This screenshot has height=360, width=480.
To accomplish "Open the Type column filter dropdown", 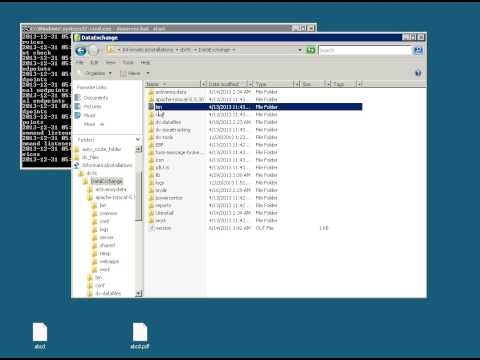I will [296, 84].
